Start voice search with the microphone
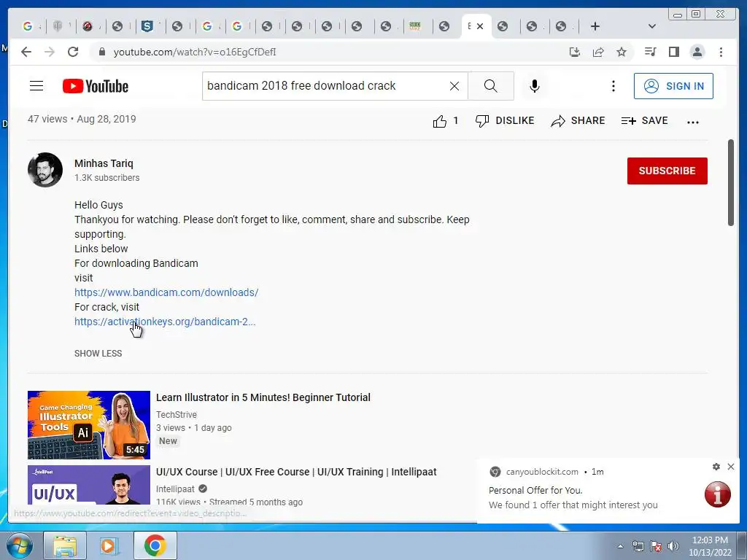This screenshot has width=747, height=560. click(535, 86)
